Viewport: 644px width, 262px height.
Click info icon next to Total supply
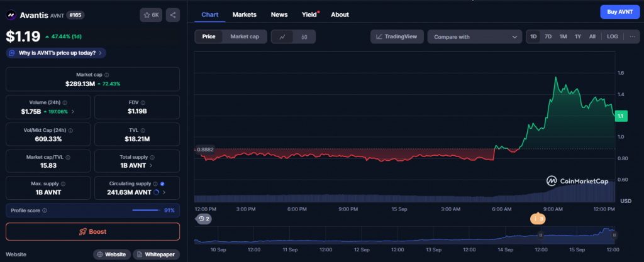tap(152, 157)
